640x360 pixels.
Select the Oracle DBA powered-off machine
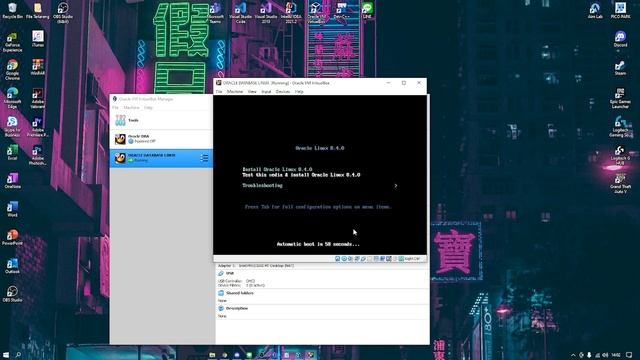tap(161, 139)
